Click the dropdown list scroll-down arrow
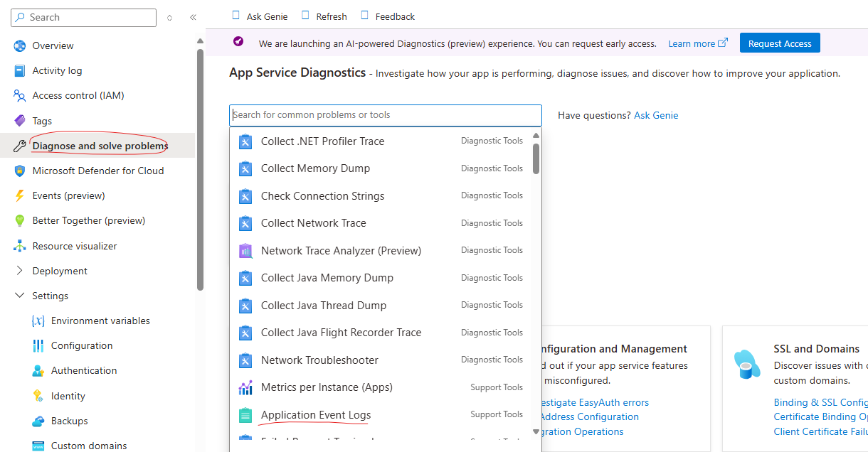The image size is (868, 452). (x=536, y=431)
